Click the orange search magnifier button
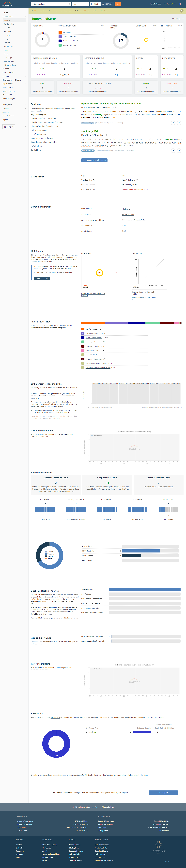Image resolution: width=186 pixels, height=868 pixels. pos(117,4)
